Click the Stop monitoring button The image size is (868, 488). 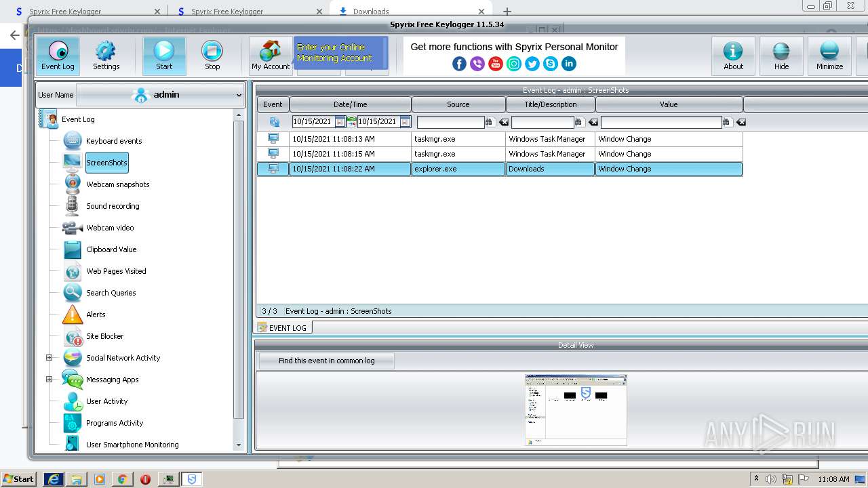click(x=212, y=56)
